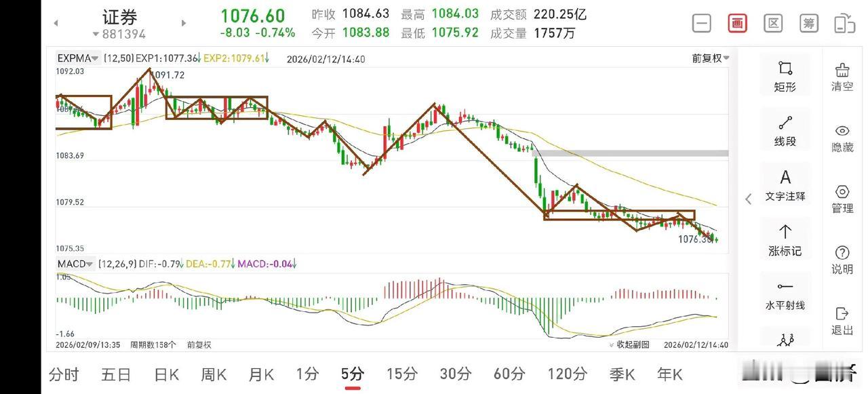
Task: Select the 线段 line segment tool
Action: (x=785, y=130)
